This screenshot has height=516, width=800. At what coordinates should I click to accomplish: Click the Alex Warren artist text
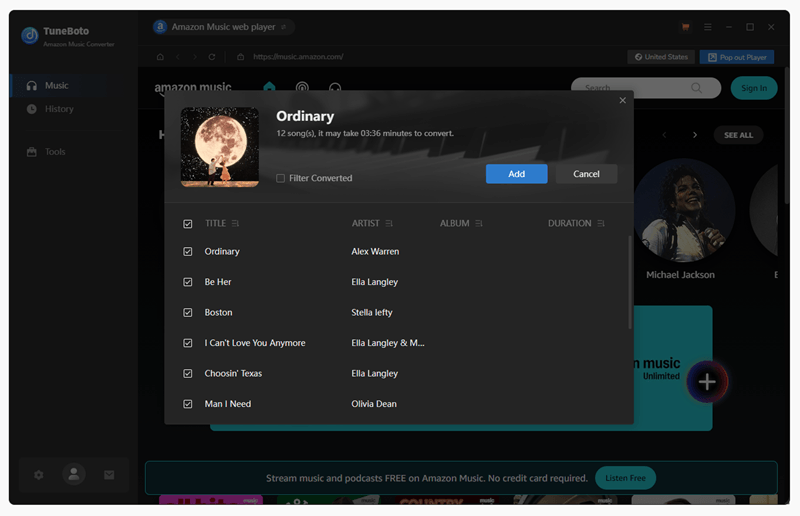pos(375,252)
